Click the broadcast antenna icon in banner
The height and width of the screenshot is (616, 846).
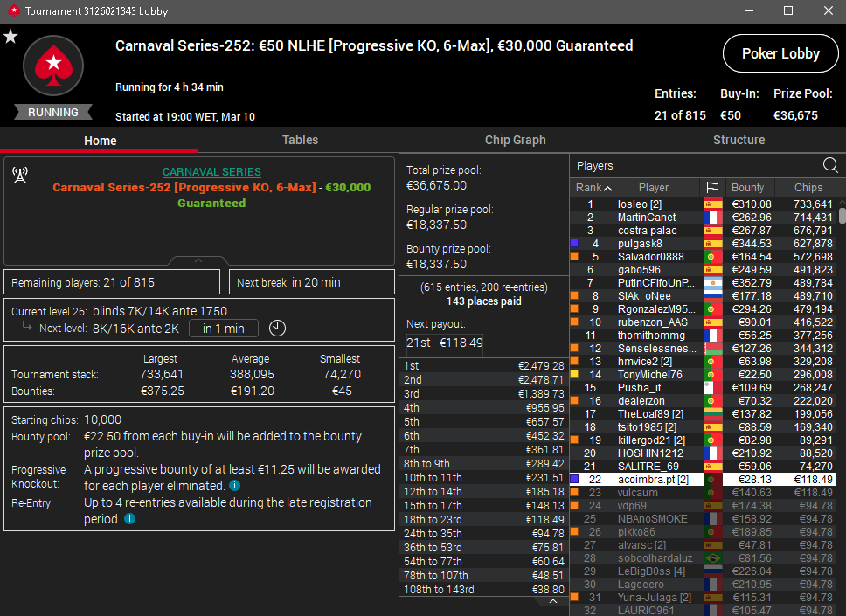click(x=20, y=174)
